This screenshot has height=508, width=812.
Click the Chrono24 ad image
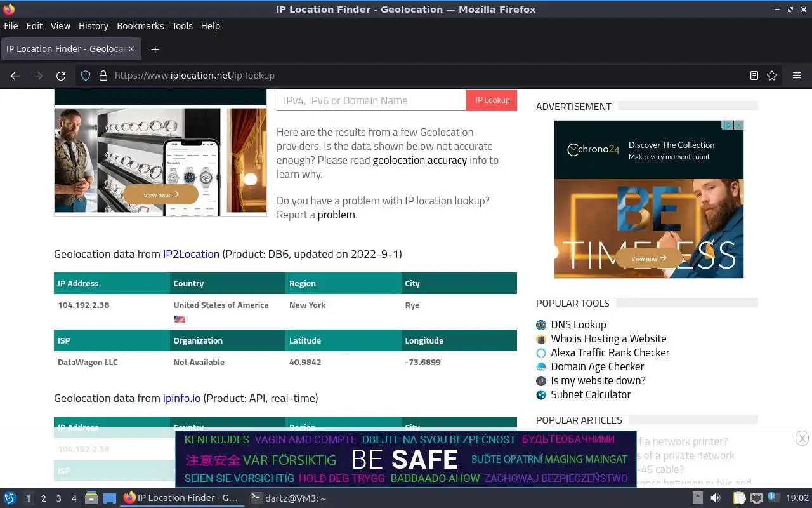[x=648, y=199]
